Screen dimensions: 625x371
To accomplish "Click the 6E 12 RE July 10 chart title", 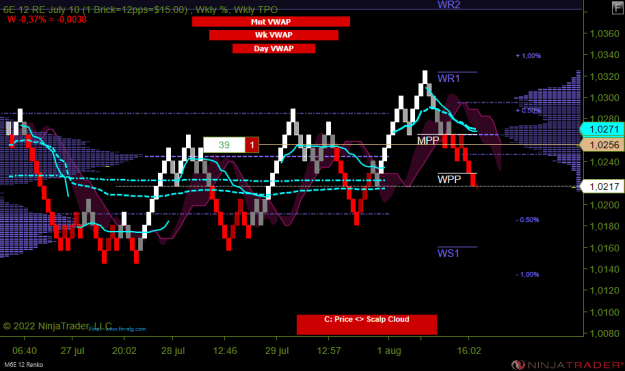I will coord(140,10).
